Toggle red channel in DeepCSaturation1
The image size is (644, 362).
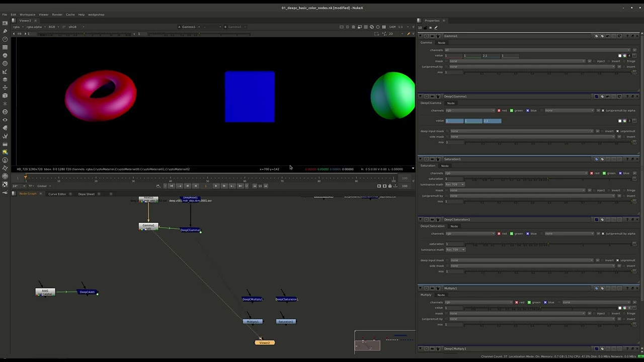pos(499,234)
